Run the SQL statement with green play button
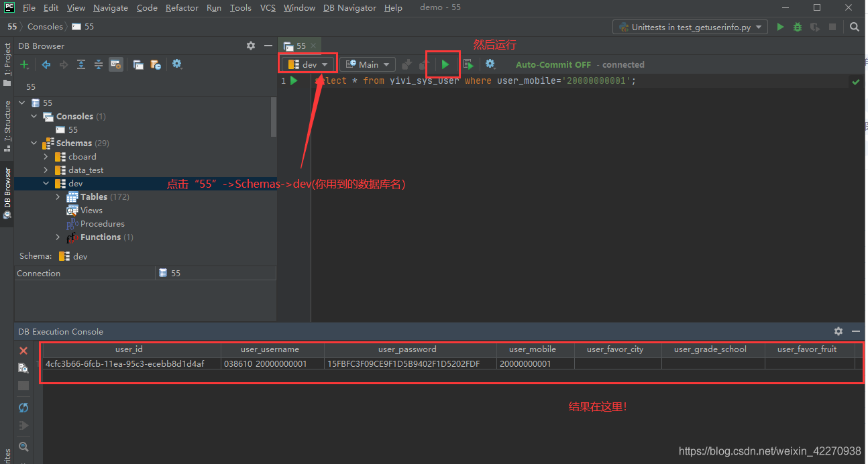The height and width of the screenshot is (464, 868). [445, 64]
